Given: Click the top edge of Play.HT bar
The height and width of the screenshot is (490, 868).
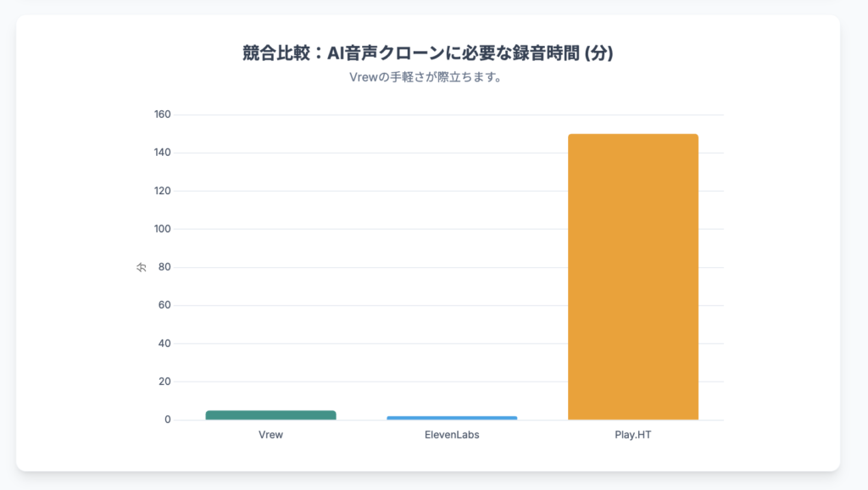Looking at the screenshot, I should (632, 135).
